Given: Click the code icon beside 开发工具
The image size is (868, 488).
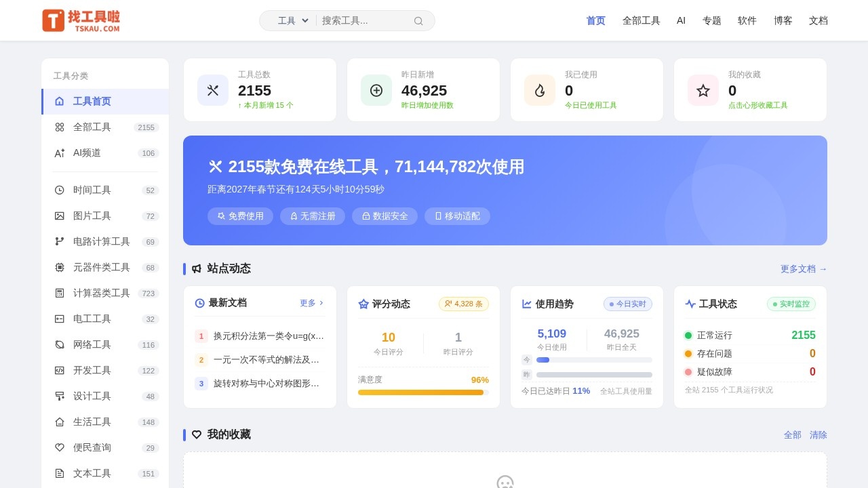Looking at the screenshot, I should 60,371.
